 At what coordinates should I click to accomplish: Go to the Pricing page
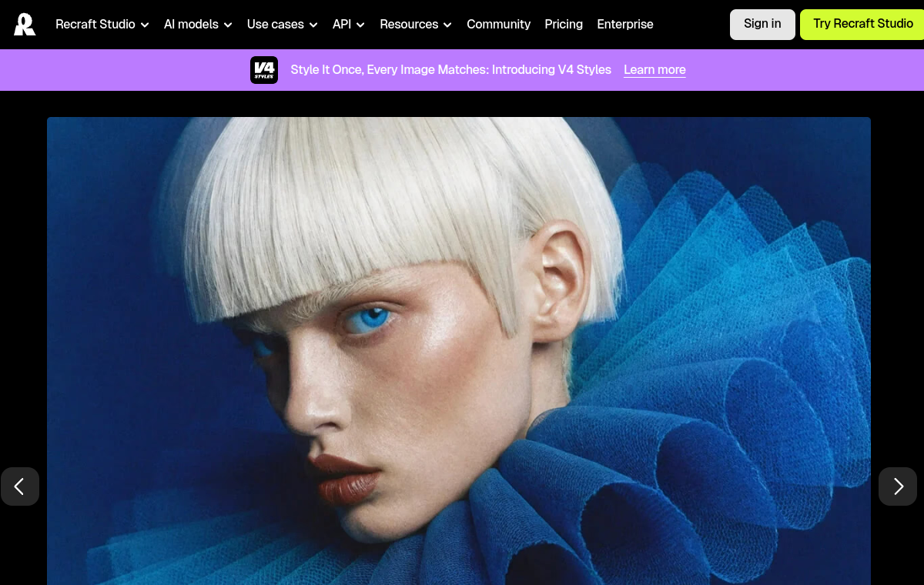click(564, 25)
